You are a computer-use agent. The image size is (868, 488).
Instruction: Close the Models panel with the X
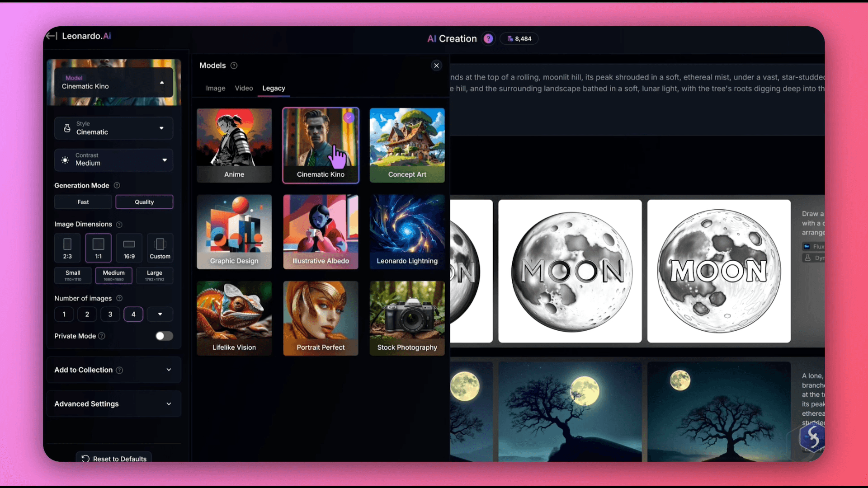436,66
